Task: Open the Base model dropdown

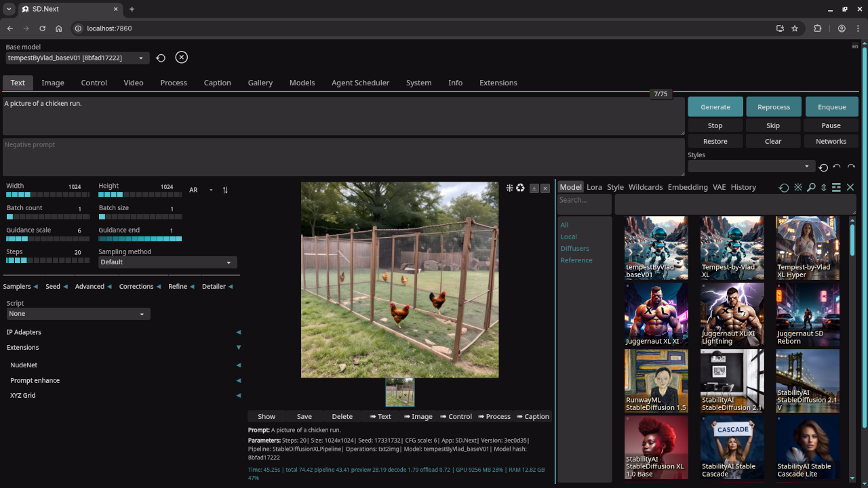Action: (x=77, y=58)
